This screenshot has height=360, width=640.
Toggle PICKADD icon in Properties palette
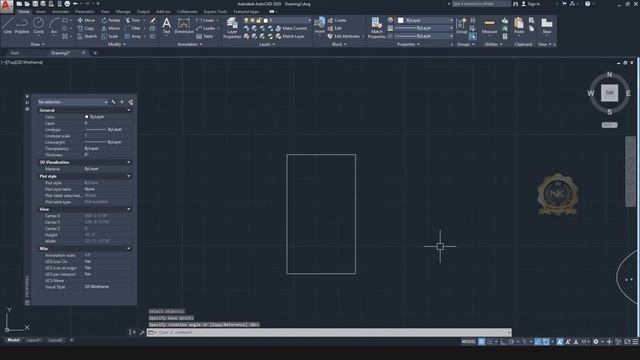click(113, 102)
